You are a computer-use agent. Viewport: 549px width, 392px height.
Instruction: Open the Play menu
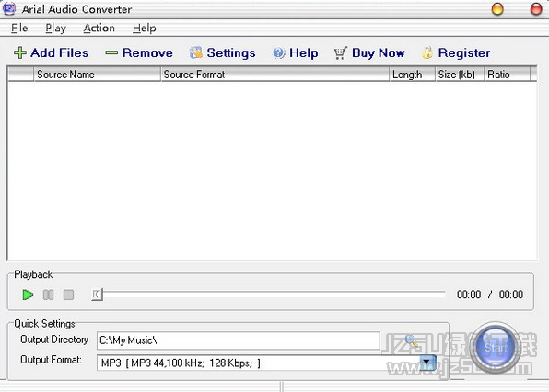(x=55, y=28)
